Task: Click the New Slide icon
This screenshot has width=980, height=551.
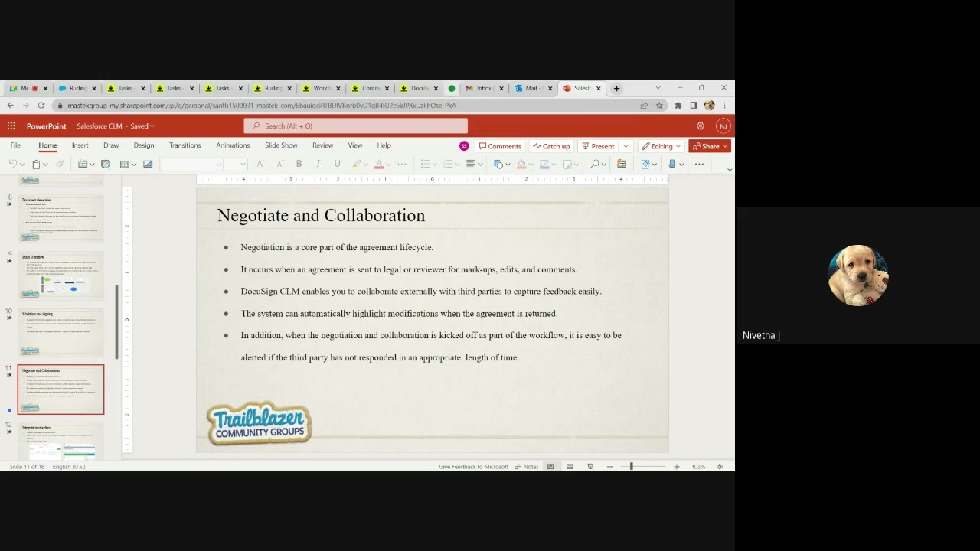Action: pyautogui.click(x=83, y=164)
